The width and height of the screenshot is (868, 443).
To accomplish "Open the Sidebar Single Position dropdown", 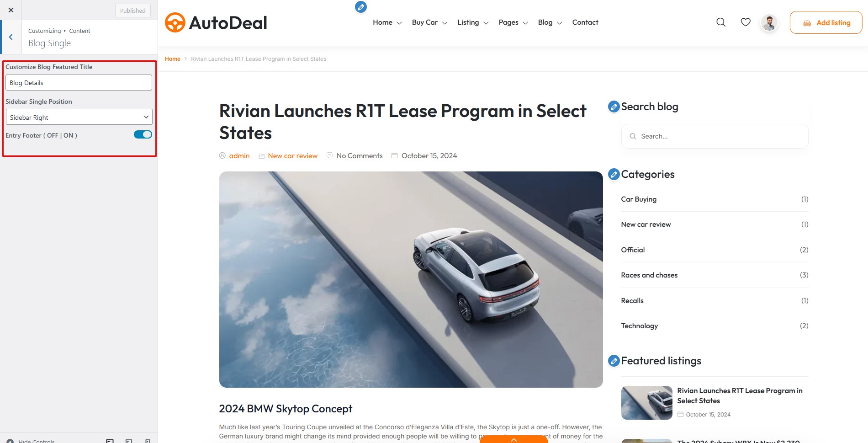I will (x=79, y=117).
